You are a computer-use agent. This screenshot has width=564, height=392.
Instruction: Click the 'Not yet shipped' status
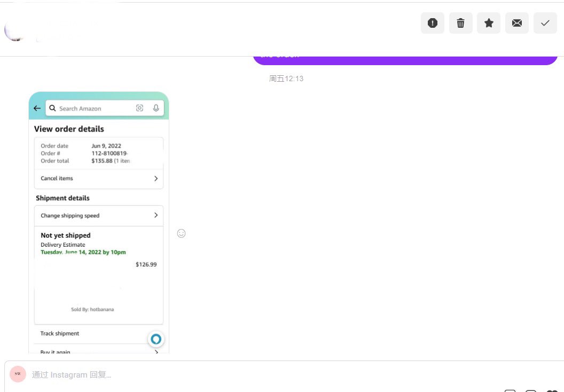(66, 235)
